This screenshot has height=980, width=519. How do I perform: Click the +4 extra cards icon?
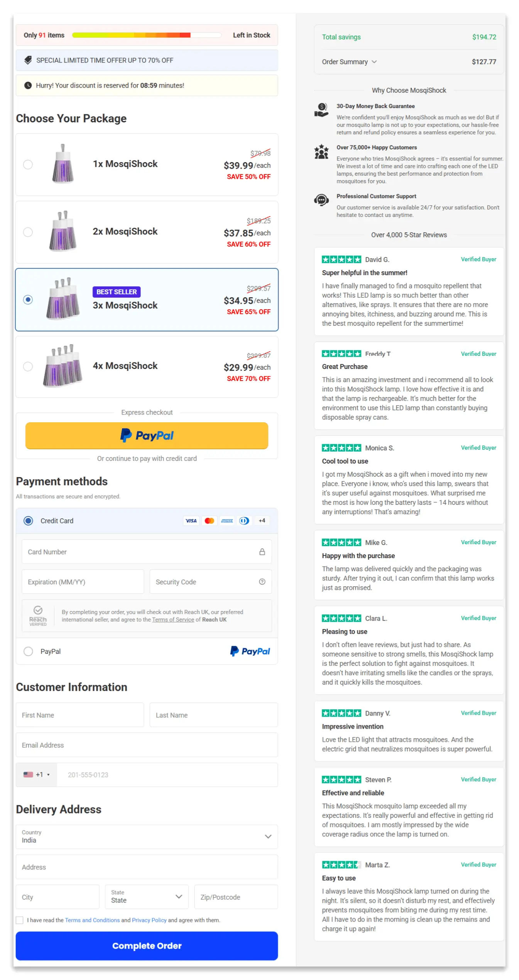pos(262,521)
